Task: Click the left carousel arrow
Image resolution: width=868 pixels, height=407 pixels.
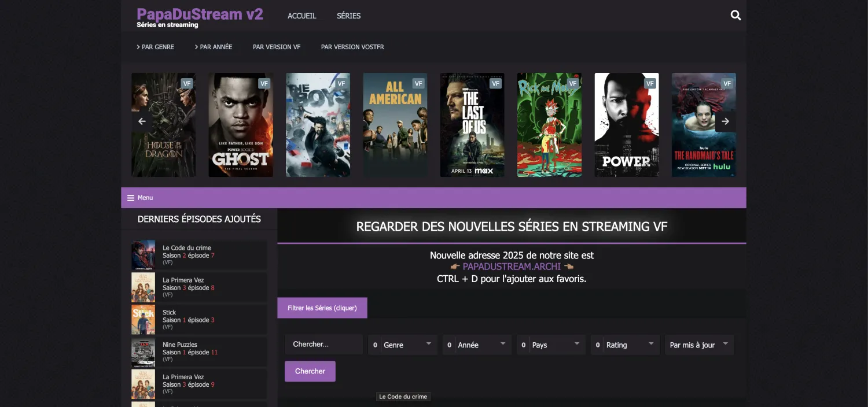Action: point(142,121)
